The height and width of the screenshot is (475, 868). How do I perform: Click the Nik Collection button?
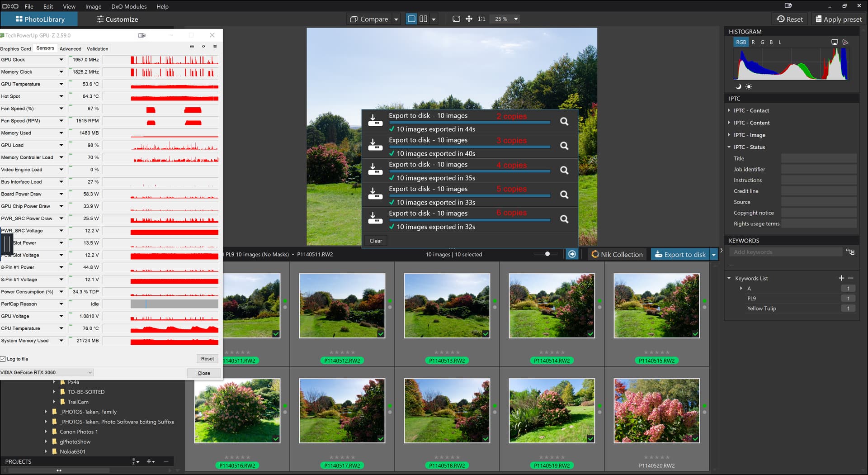click(617, 254)
